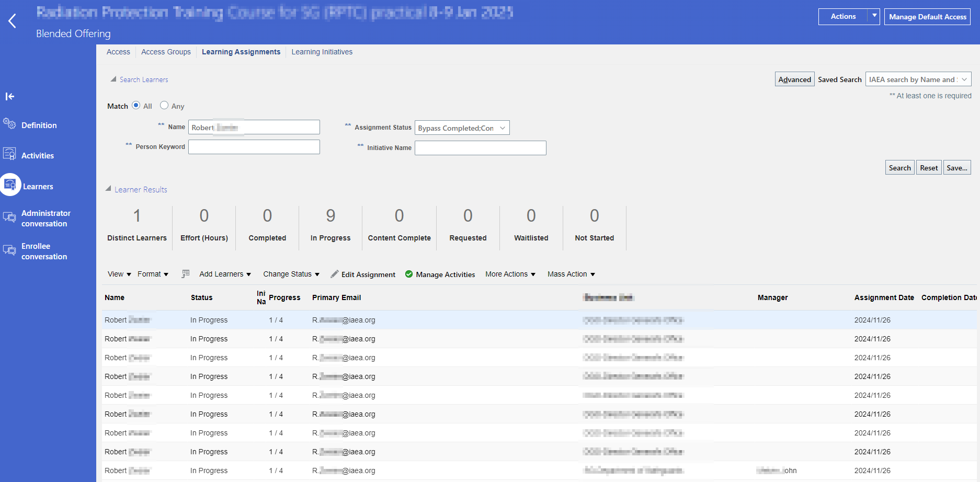980x482 pixels.
Task: Click the detach table grid icon
Action: (x=185, y=273)
